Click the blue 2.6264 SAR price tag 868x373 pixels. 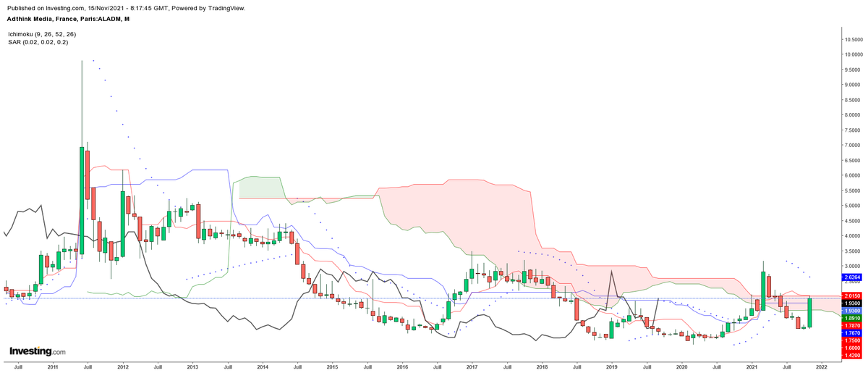coord(851,277)
